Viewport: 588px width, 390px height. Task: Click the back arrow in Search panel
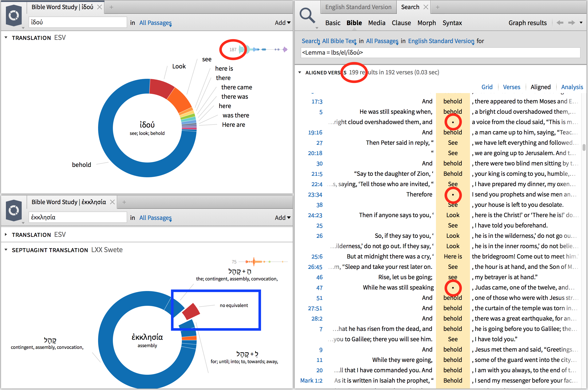pyautogui.click(x=560, y=23)
